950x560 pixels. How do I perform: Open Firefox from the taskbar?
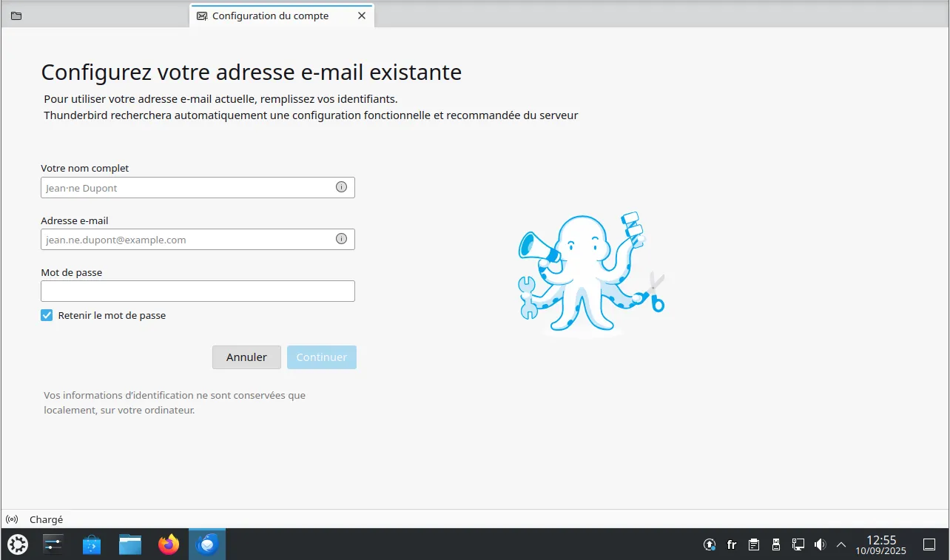pyautogui.click(x=169, y=545)
